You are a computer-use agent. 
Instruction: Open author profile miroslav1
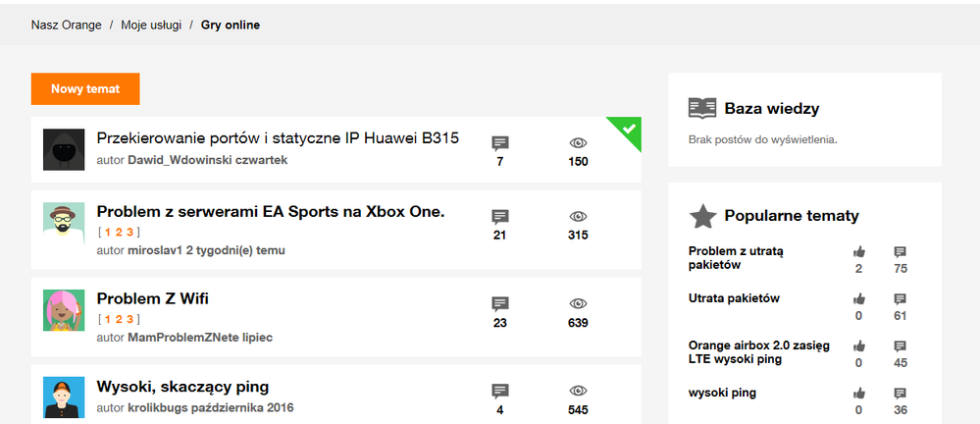[x=155, y=250]
